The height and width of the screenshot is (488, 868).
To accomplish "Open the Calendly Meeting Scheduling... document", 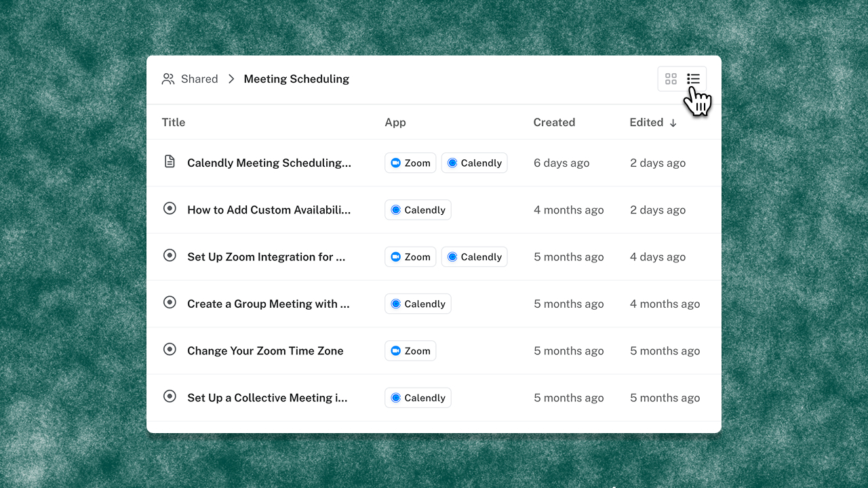I will (x=269, y=163).
